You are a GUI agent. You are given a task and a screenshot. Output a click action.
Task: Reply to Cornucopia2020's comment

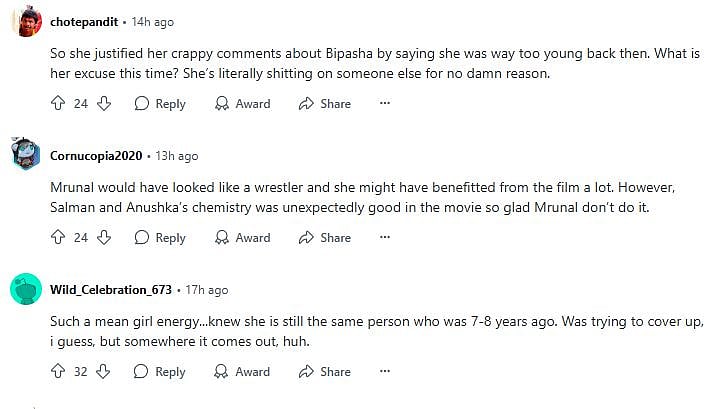point(160,238)
